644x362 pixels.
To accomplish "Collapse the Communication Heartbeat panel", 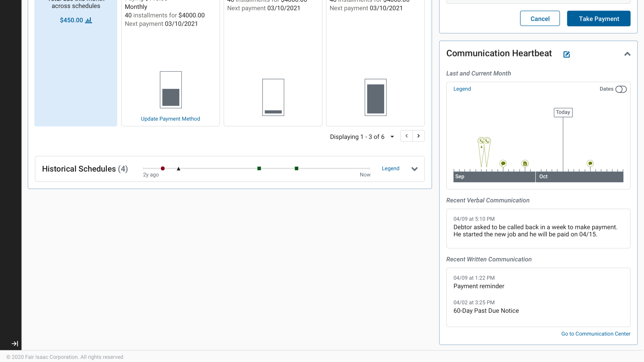I will pos(627,54).
